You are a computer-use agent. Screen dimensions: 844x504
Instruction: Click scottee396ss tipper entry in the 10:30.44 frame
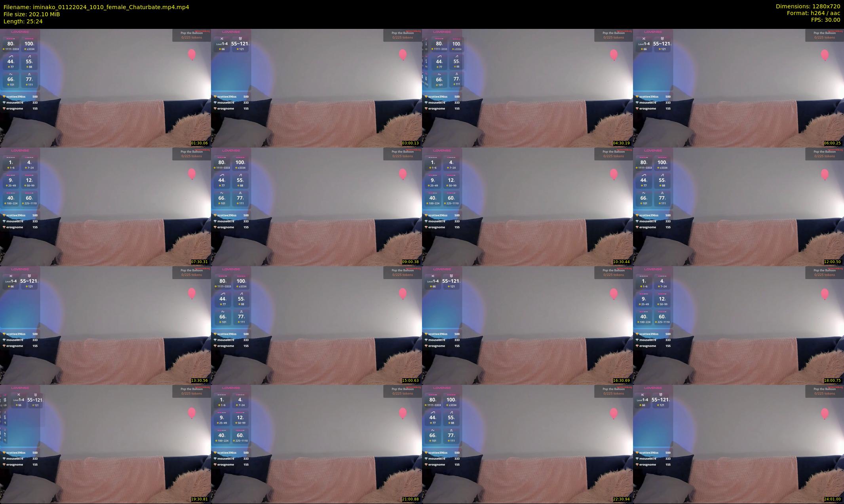point(442,215)
